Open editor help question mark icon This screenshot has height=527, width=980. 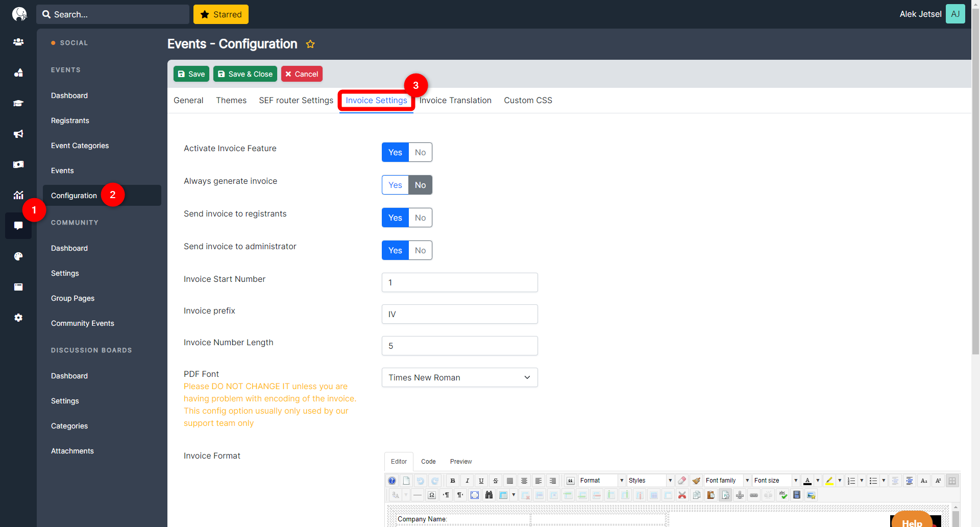tap(392, 481)
